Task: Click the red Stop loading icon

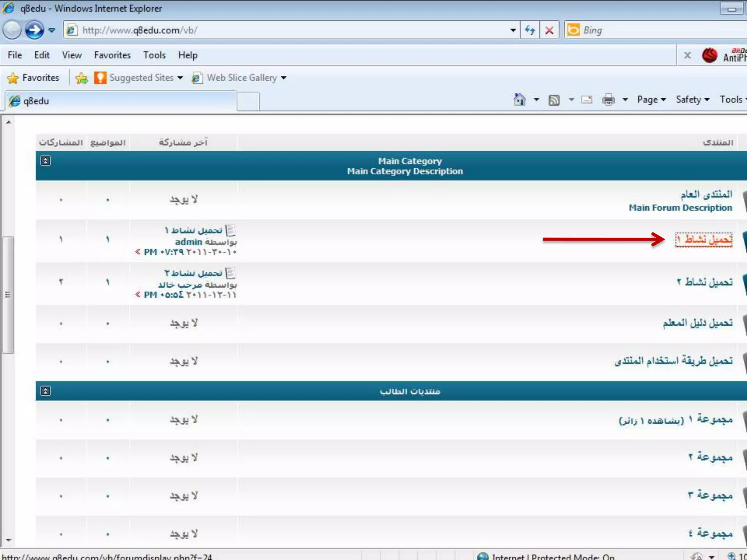Action: click(549, 30)
